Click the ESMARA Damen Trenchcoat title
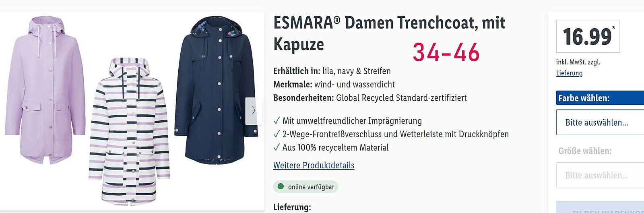Image resolution: width=644 pixels, height=213 pixels. (389, 33)
